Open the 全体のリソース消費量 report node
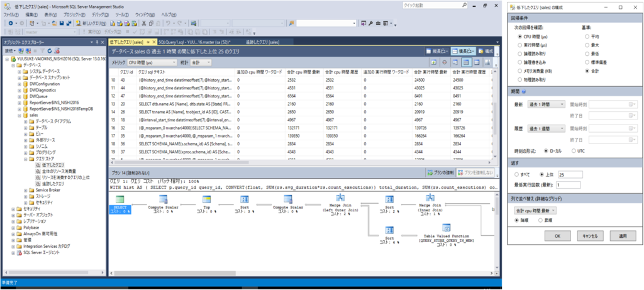644x290 pixels. [x=58, y=171]
